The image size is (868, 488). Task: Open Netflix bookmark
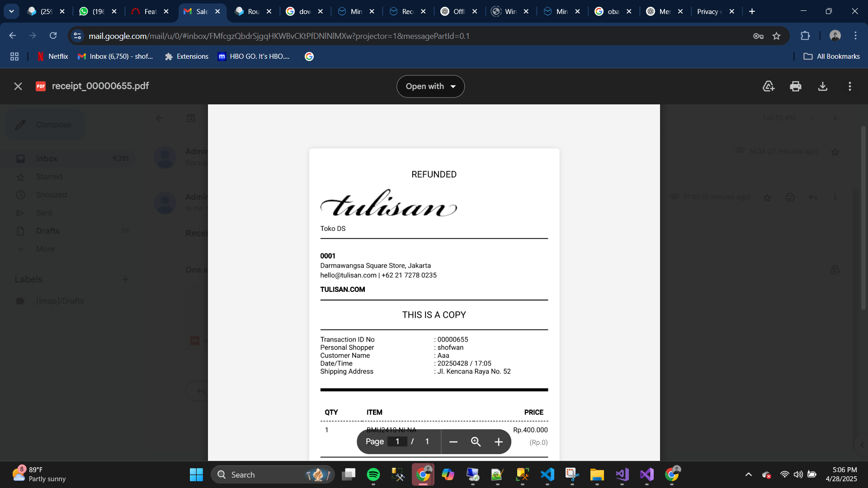click(x=52, y=56)
